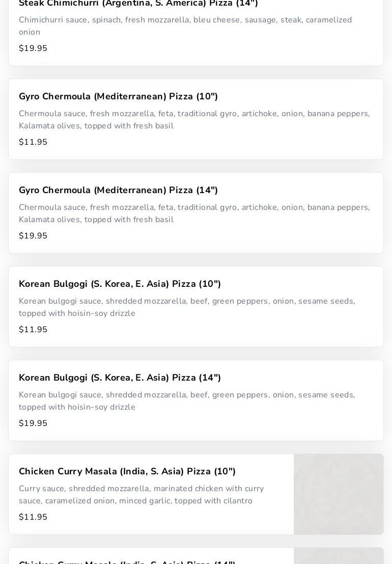Click the Korean Bulgogi 14" description text

[187, 401]
